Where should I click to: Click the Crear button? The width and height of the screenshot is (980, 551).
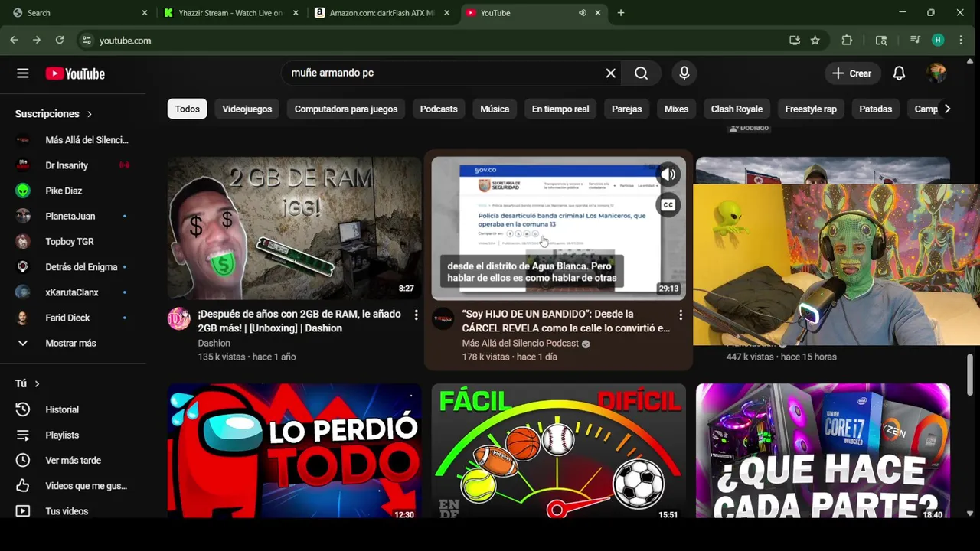851,73
